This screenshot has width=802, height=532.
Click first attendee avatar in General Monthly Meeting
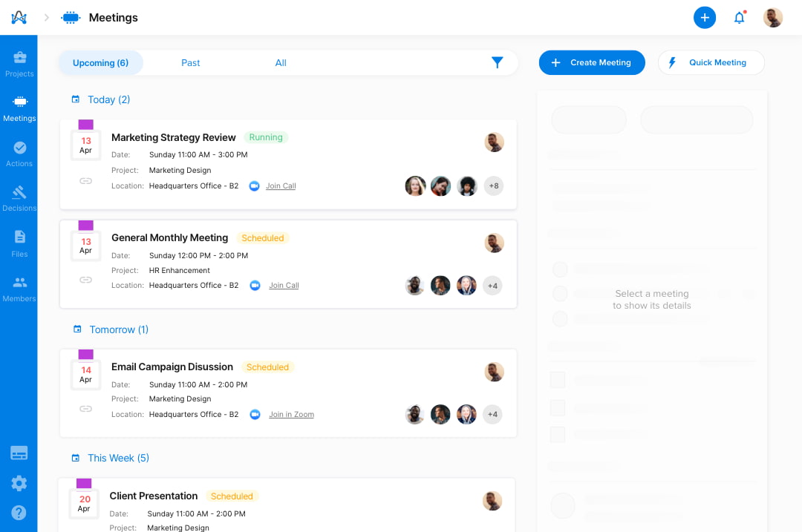[415, 286]
